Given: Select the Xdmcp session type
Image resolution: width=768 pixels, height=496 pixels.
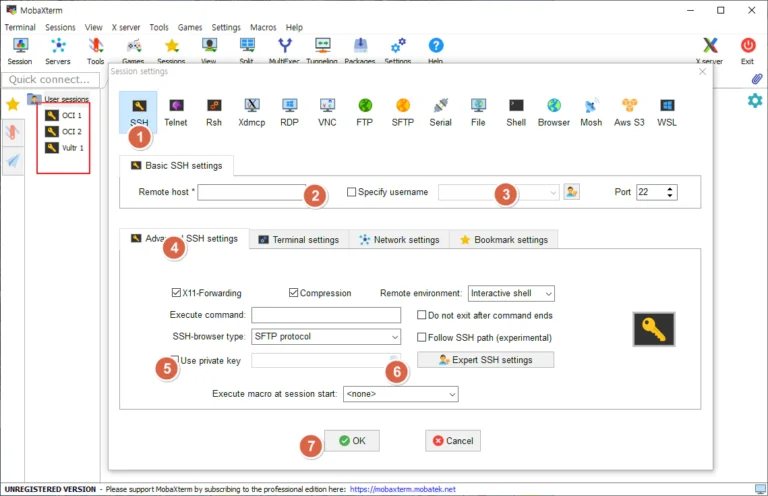Looking at the screenshot, I should click(252, 112).
